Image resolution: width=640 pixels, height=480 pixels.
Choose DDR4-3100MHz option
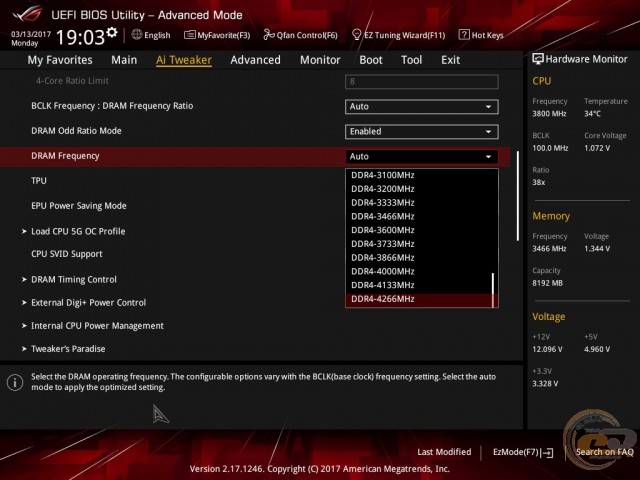click(x=420, y=175)
